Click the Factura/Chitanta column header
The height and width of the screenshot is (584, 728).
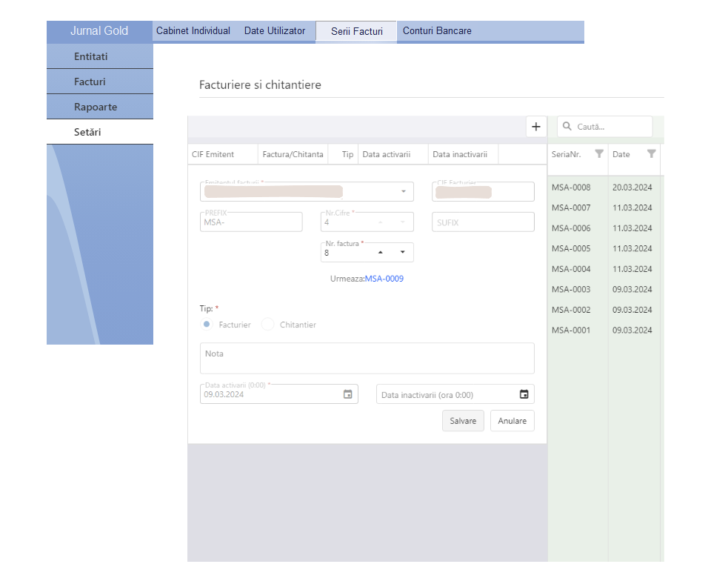pos(293,154)
